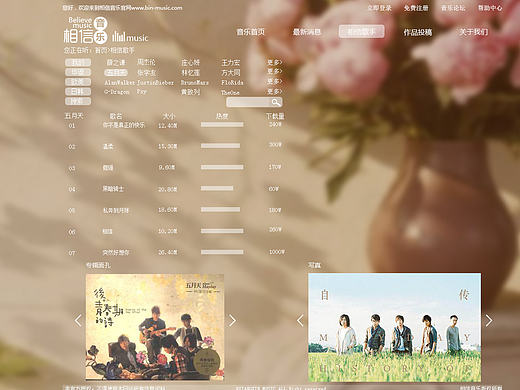Go to next photo in 写真 carousel
Viewport: 520px width, 390px height.
click(x=489, y=320)
